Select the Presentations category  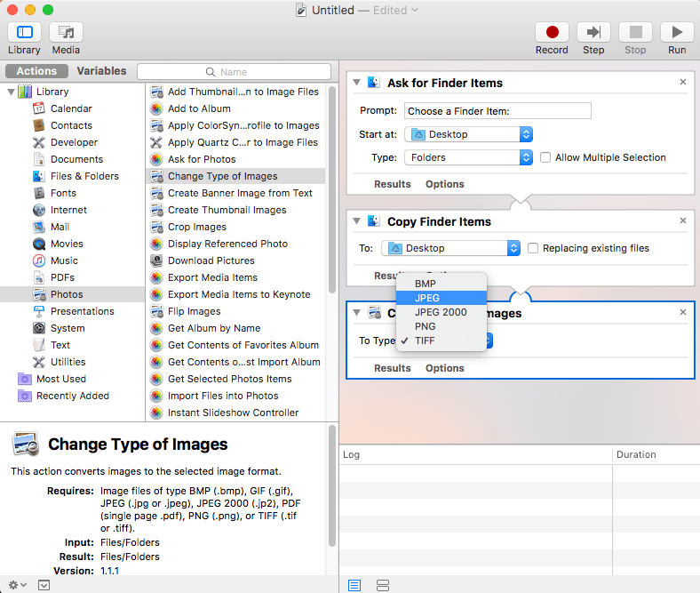[x=82, y=311]
